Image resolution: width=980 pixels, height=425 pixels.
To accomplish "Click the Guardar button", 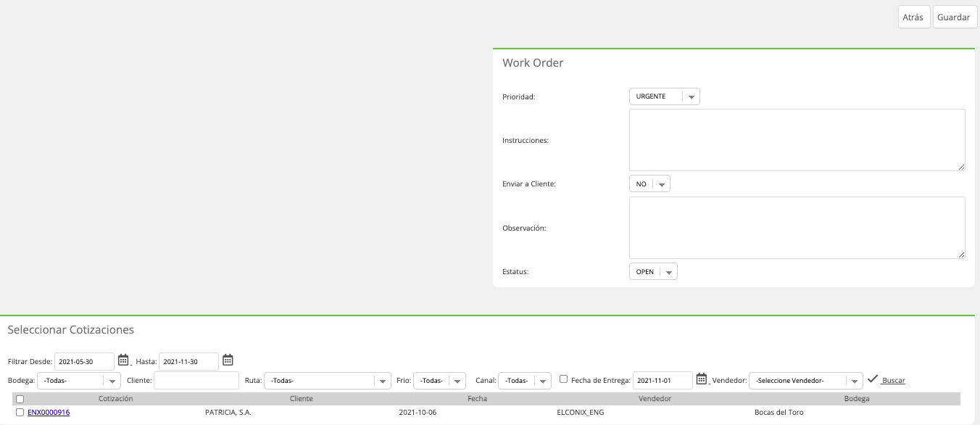I will coord(955,17).
